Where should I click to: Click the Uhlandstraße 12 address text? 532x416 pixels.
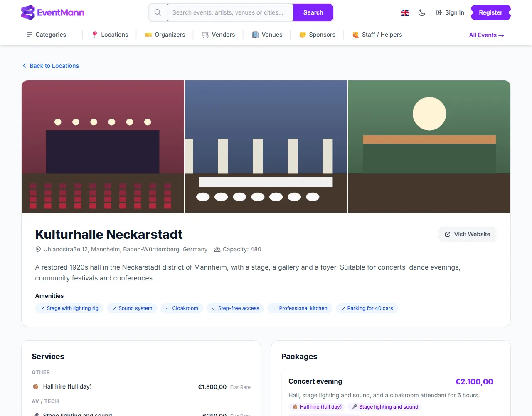126,249
